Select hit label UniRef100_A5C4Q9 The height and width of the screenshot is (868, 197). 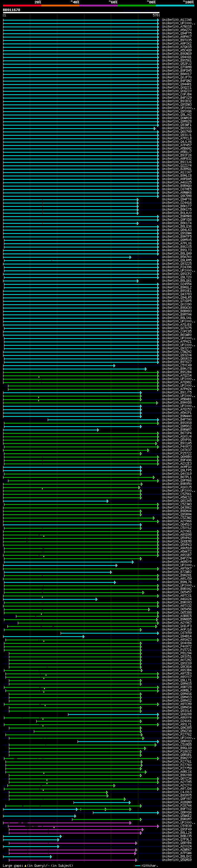pyautogui.click(x=177, y=50)
